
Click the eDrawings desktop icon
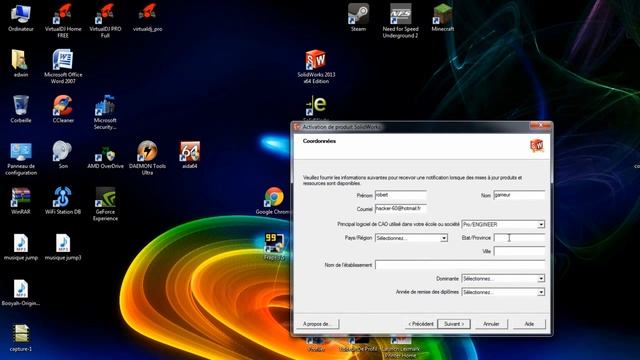coord(316,107)
